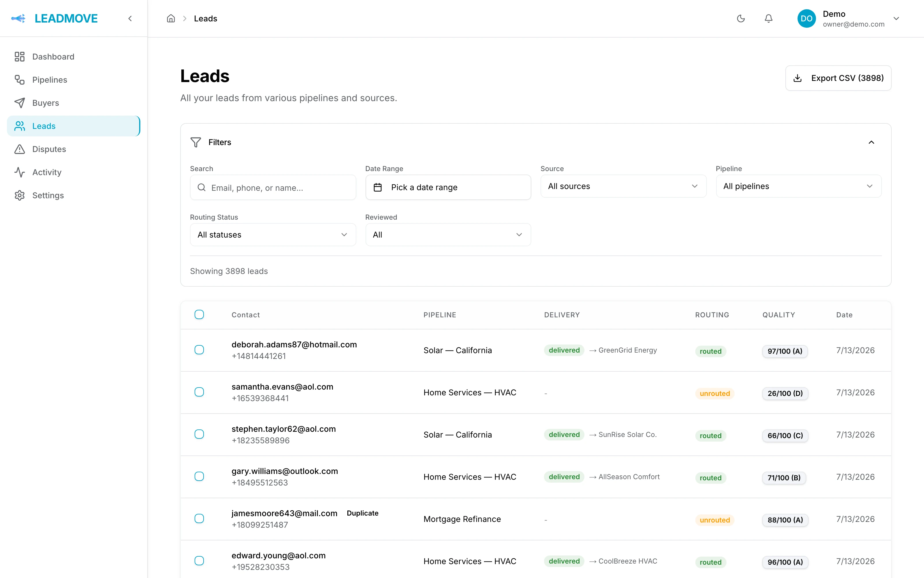
Task: Check the jamesmoore643@mail.com row
Action: click(199, 519)
